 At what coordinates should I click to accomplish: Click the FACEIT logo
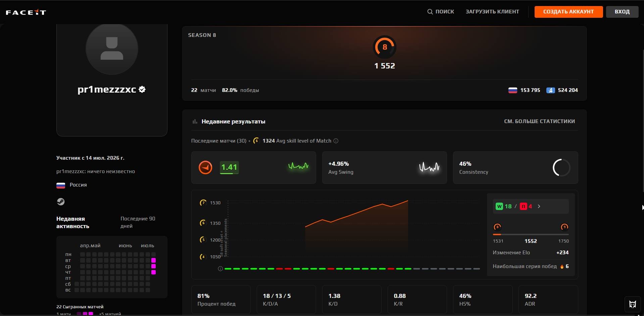pos(26,12)
